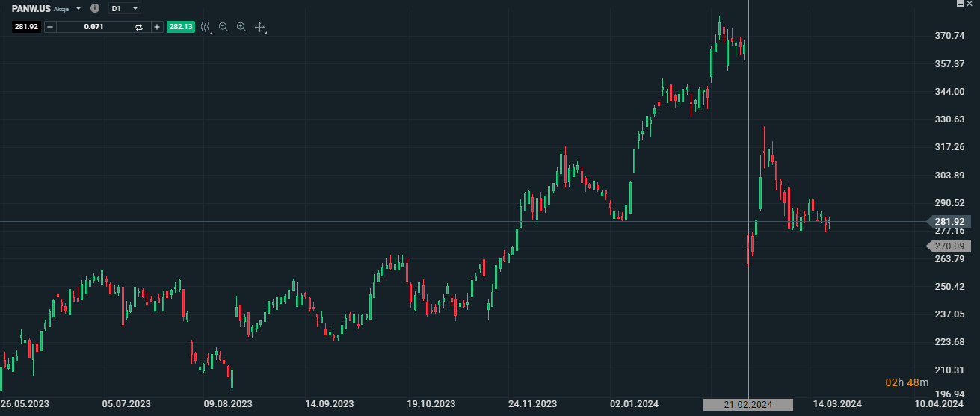Screen dimensions: 980x416
Task: Open the chart type candlestick menu
Action: [x=206, y=27]
